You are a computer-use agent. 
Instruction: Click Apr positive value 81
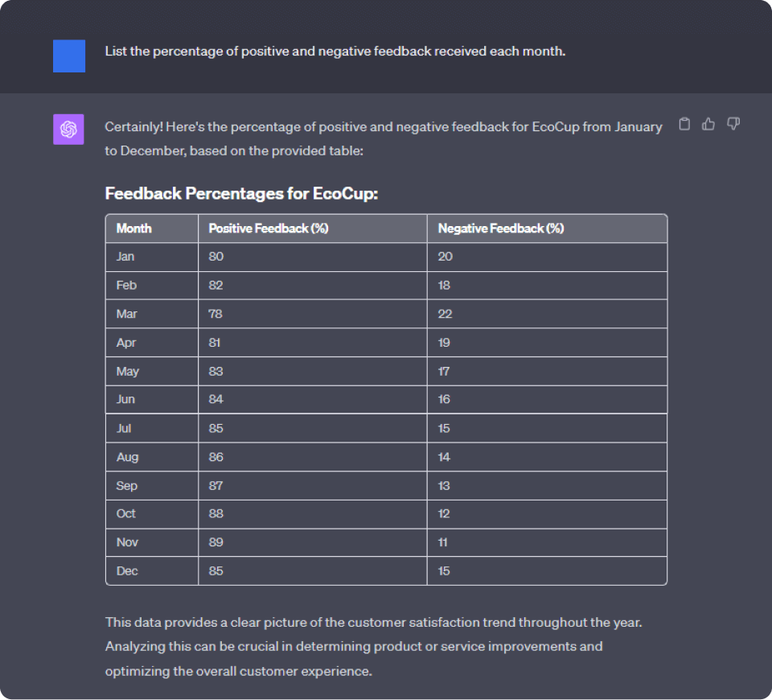point(214,343)
